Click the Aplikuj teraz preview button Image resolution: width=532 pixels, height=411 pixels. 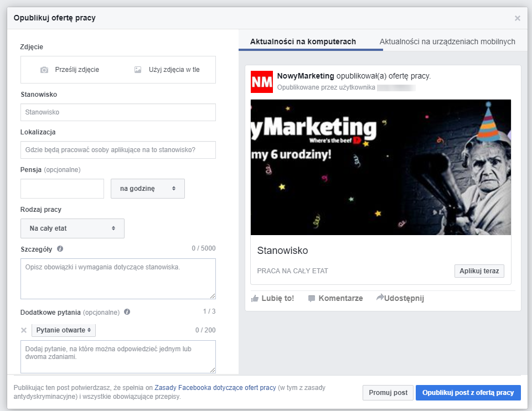click(479, 271)
